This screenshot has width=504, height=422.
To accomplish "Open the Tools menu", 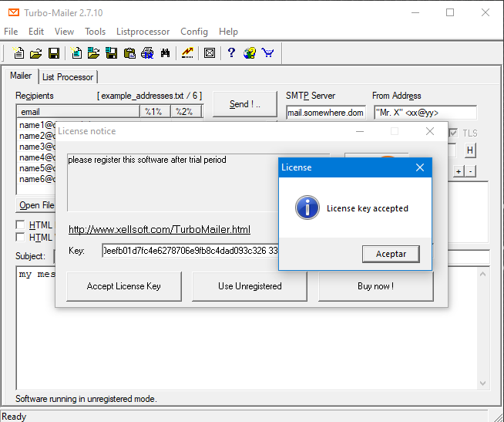I will [95, 32].
